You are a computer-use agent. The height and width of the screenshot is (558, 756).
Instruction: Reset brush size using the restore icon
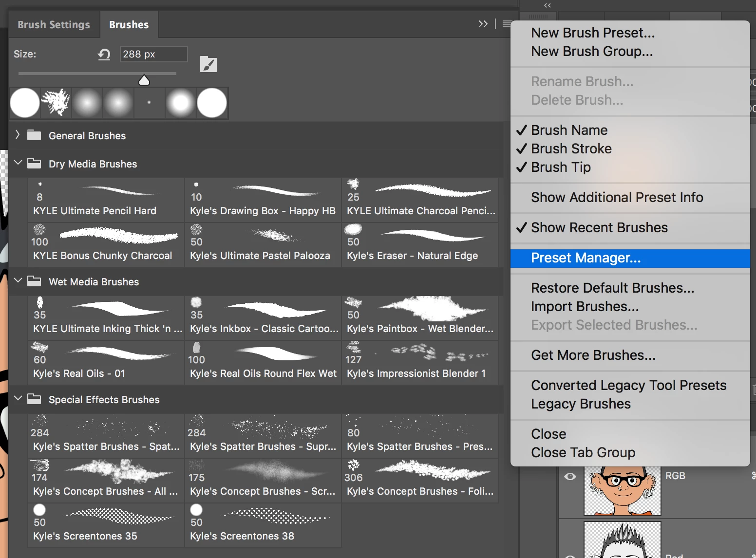(104, 54)
